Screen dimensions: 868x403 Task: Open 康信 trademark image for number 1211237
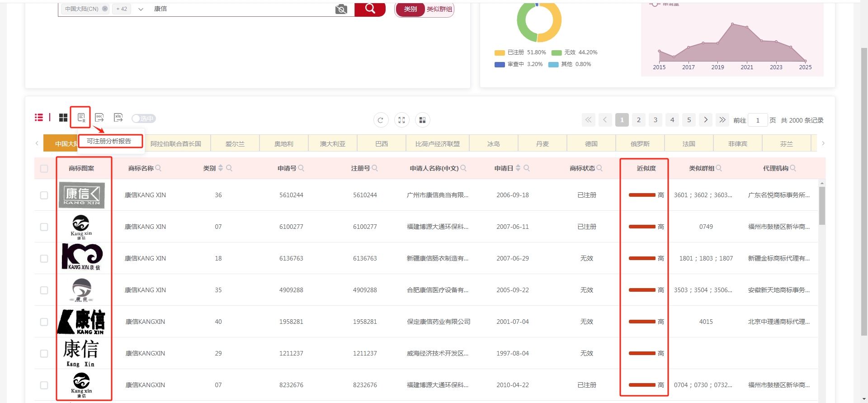tap(81, 353)
